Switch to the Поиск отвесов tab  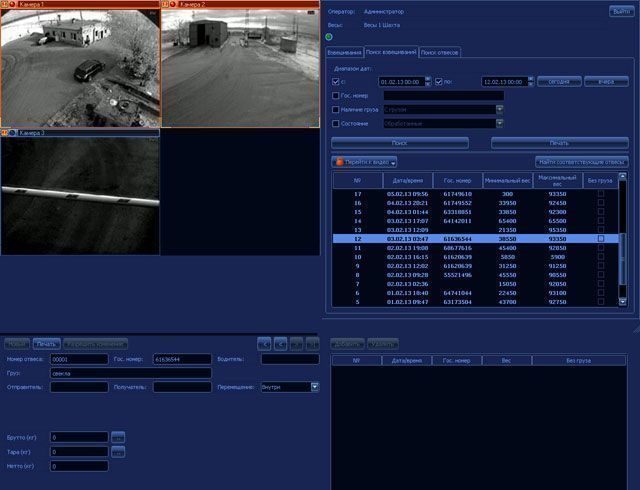(x=440, y=53)
